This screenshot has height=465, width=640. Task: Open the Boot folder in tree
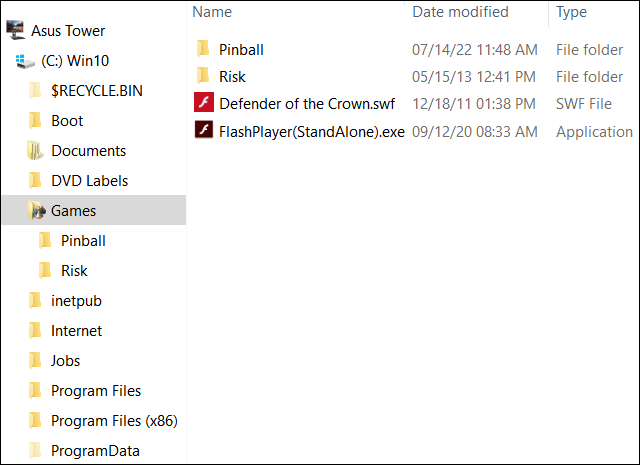(x=67, y=121)
